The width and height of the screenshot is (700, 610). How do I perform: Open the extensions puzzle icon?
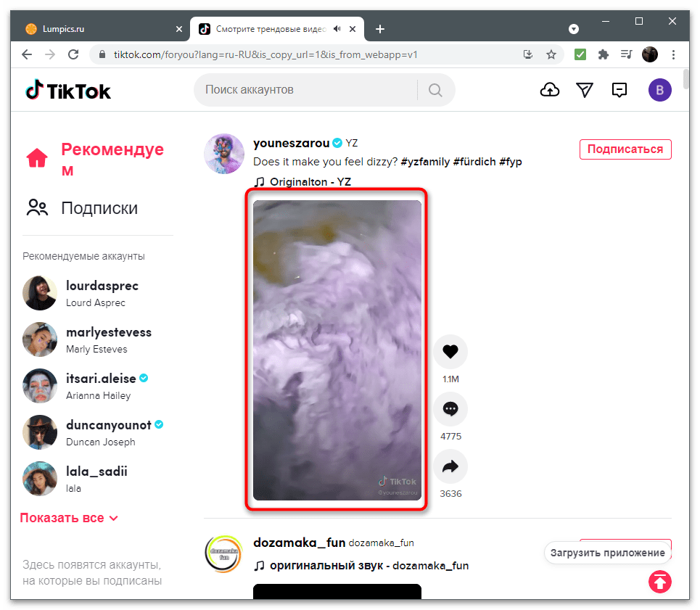(603, 54)
